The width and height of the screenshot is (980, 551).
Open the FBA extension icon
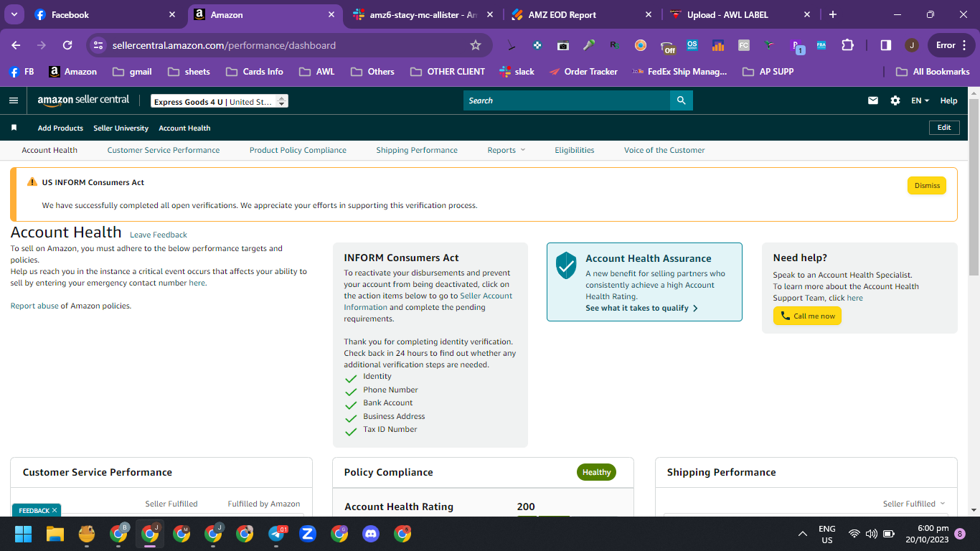(x=821, y=45)
